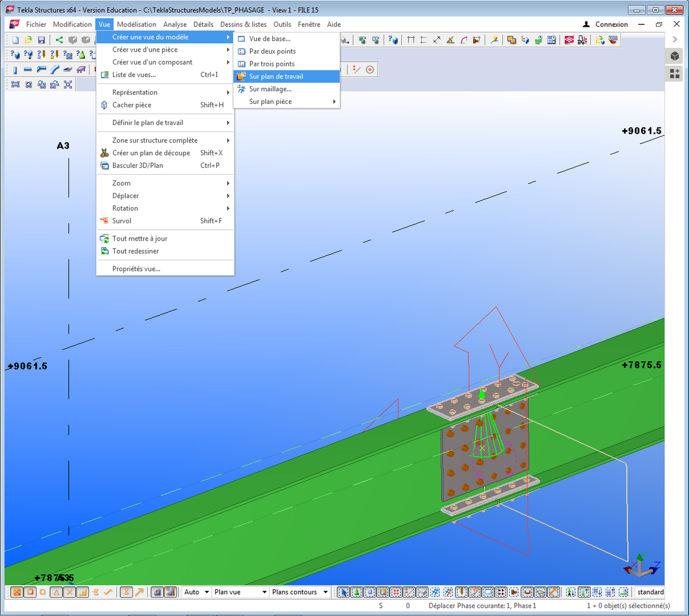Click the angle measure icon
Viewport: 689px width, 616px height.
coord(450,40)
